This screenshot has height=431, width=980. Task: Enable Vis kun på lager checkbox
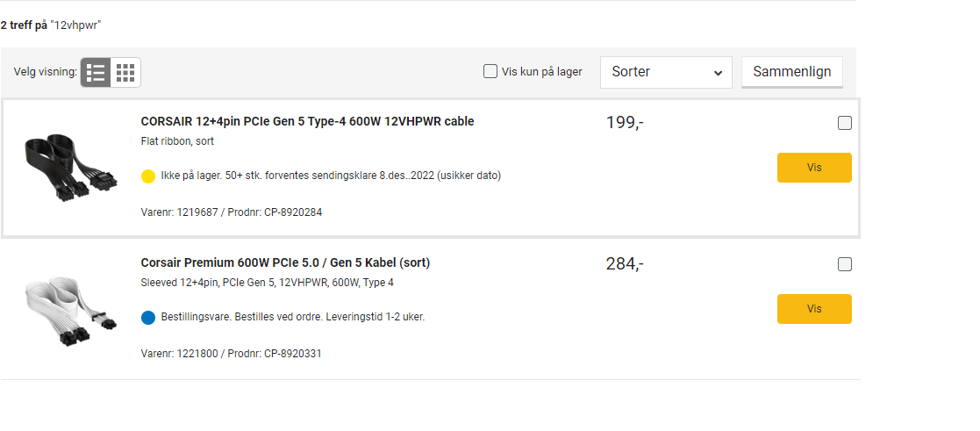tap(490, 71)
